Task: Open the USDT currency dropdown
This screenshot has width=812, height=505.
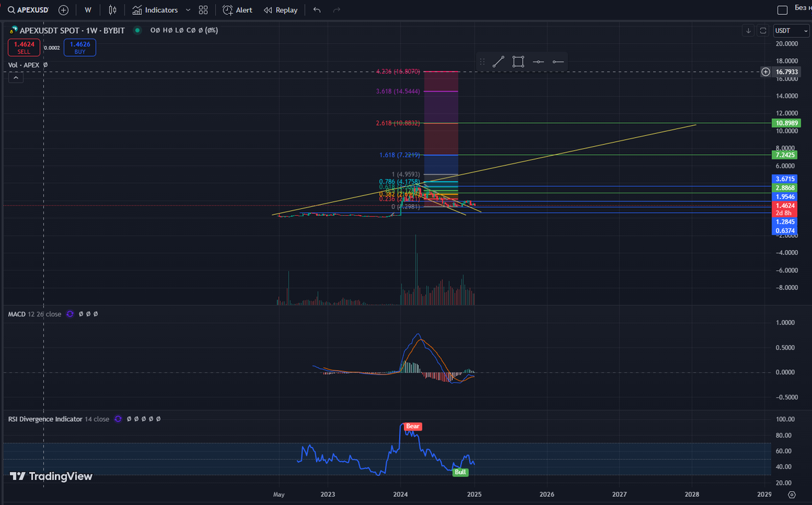Action: [791, 30]
